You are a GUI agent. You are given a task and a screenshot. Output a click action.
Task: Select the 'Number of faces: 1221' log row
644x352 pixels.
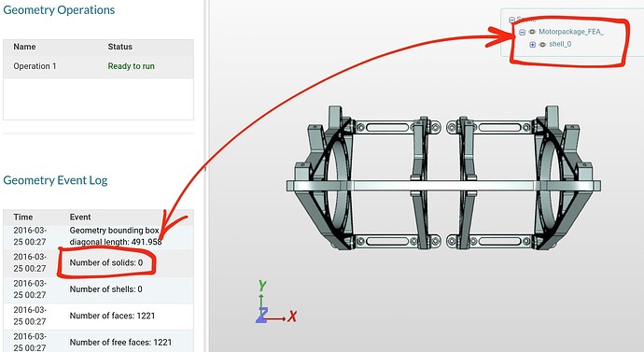(x=98, y=316)
